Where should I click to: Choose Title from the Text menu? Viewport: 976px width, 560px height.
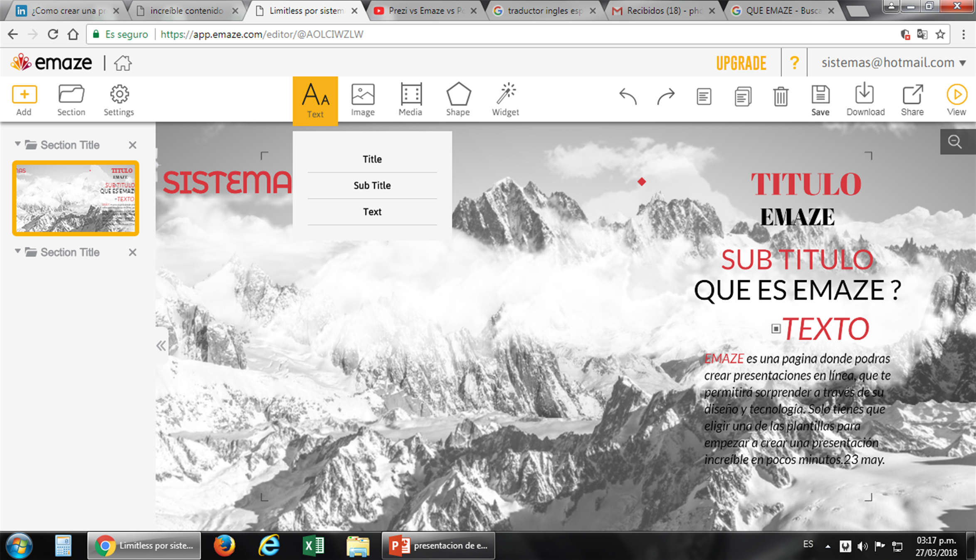[x=372, y=159]
